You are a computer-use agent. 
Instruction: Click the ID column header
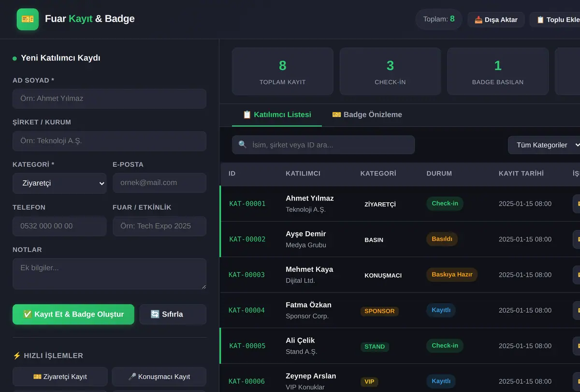click(232, 174)
